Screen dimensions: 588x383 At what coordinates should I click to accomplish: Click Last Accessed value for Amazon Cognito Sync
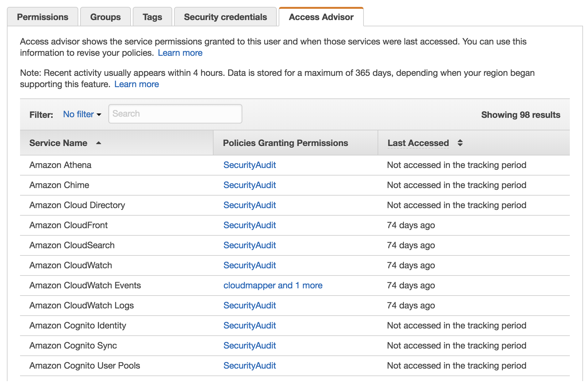point(456,346)
